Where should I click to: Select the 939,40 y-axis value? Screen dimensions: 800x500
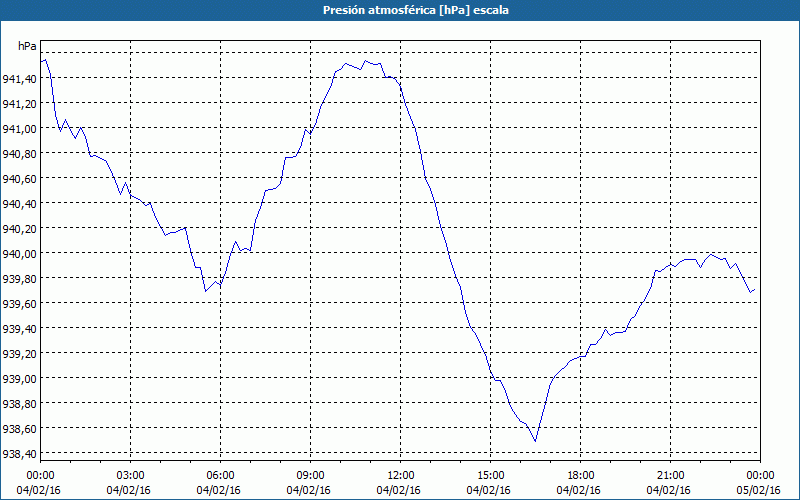[19, 329]
